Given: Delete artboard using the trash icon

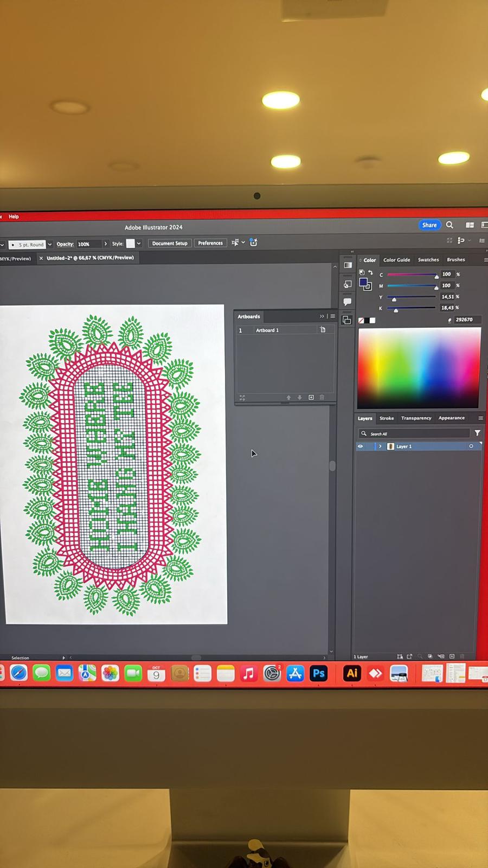Looking at the screenshot, I should coord(322,398).
